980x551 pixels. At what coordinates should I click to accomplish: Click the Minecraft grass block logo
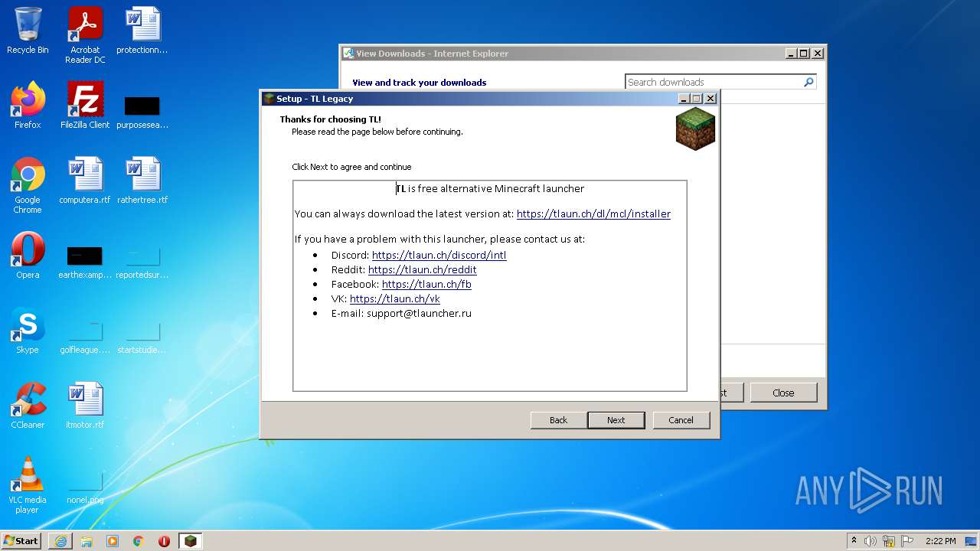[695, 129]
